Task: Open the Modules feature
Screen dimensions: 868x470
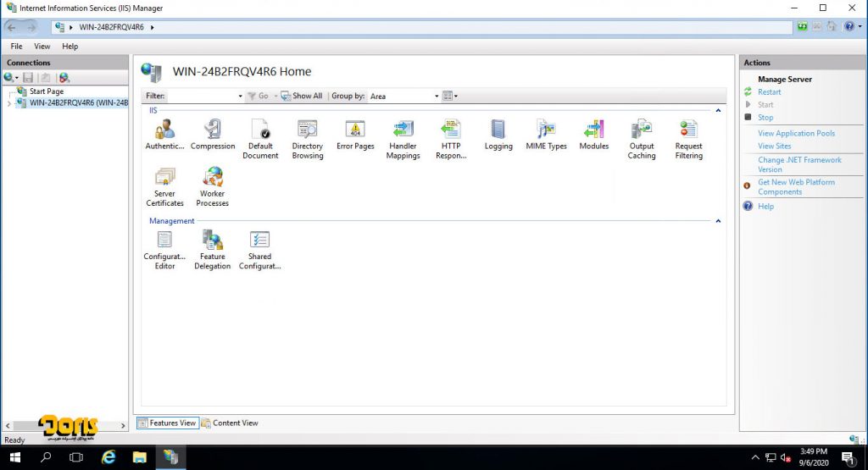Action: [x=594, y=135]
